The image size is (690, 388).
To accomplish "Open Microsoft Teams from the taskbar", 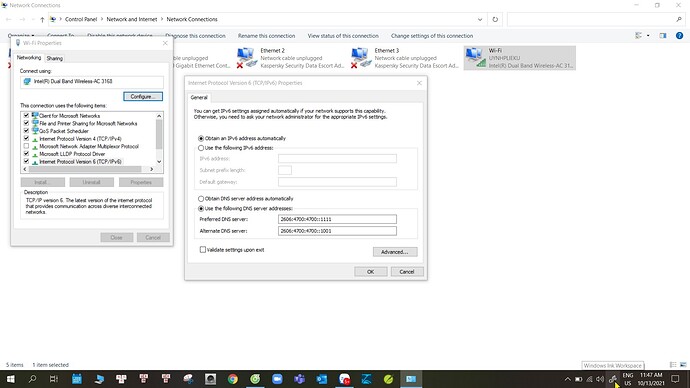I will (x=300, y=379).
